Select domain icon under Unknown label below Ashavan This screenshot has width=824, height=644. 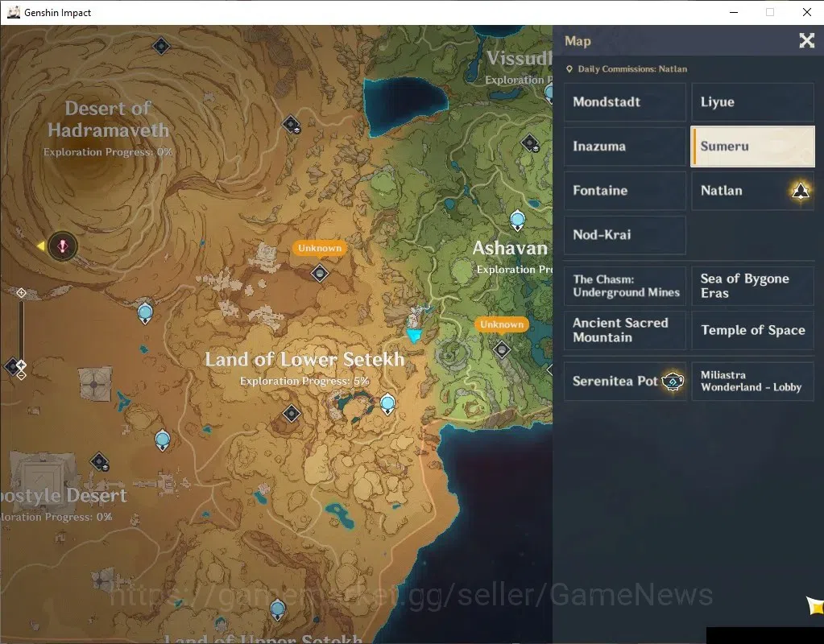[x=502, y=349]
